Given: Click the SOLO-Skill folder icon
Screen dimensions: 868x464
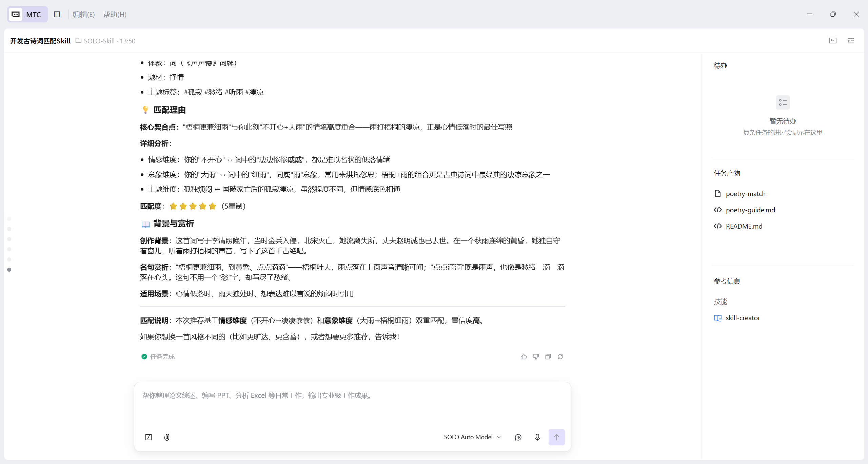Looking at the screenshot, I should [x=78, y=41].
